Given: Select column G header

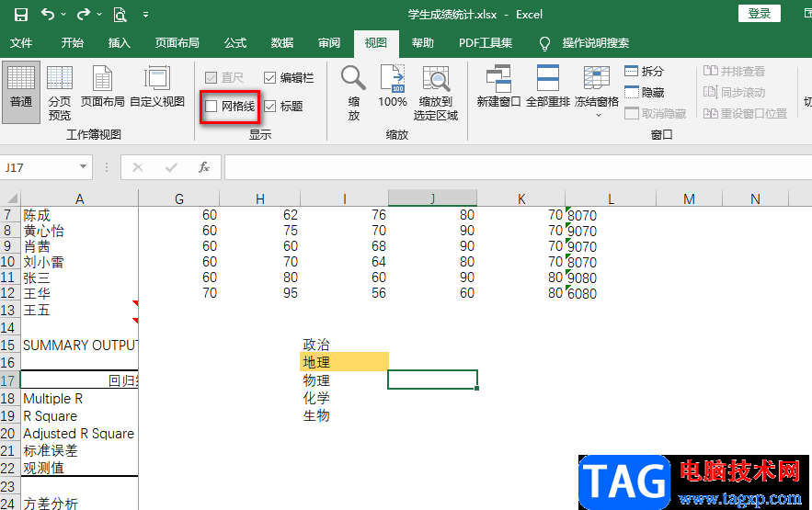Looking at the screenshot, I should (x=179, y=198).
